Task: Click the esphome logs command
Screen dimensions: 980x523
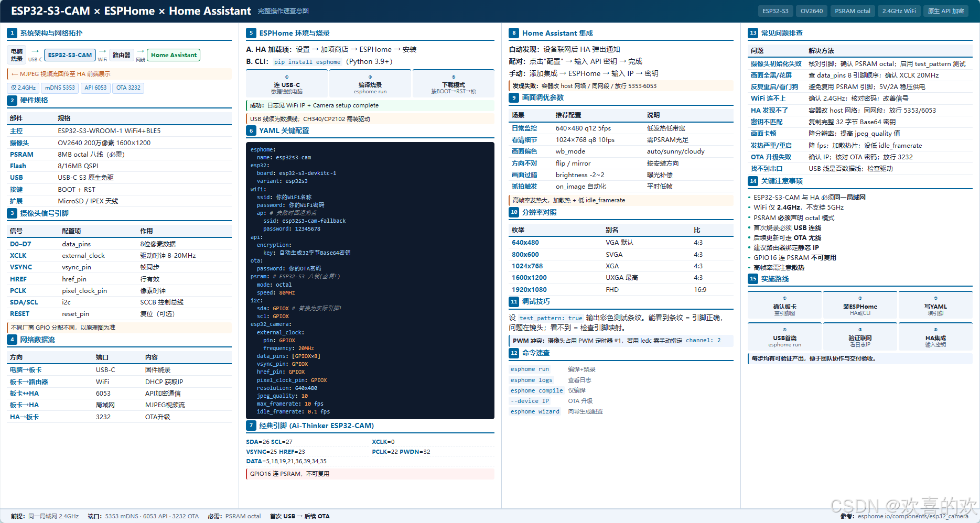Action: coord(531,380)
